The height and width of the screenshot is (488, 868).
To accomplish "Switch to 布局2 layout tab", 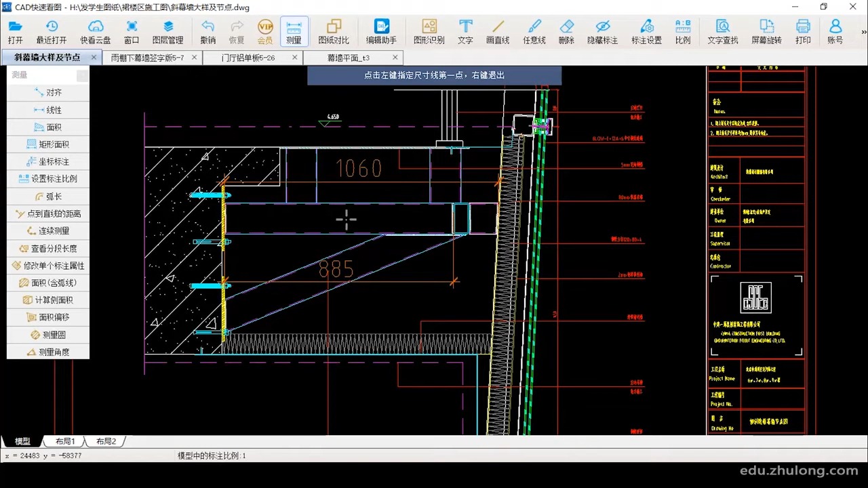I will [106, 441].
